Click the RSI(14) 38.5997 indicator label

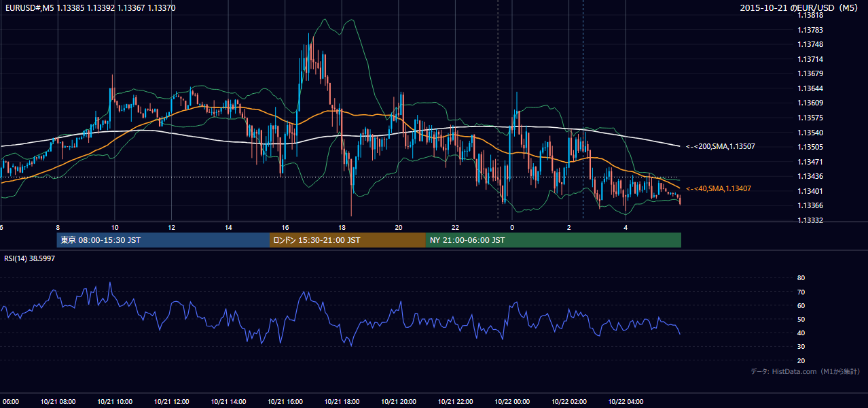(x=30, y=259)
